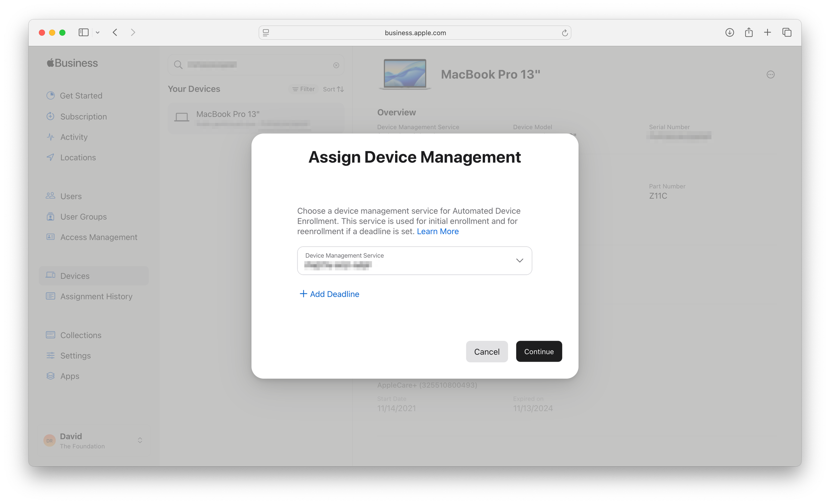Click the Share icon in Safari toolbar
Viewport: 830px width, 504px height.
click(748, 32)
